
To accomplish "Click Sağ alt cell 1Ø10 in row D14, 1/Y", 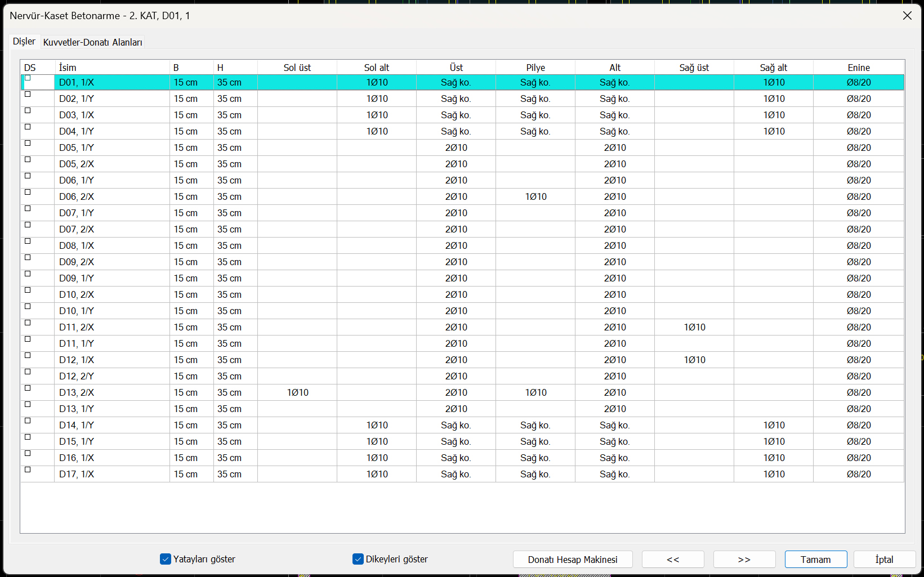I will (x=774, y=425).
